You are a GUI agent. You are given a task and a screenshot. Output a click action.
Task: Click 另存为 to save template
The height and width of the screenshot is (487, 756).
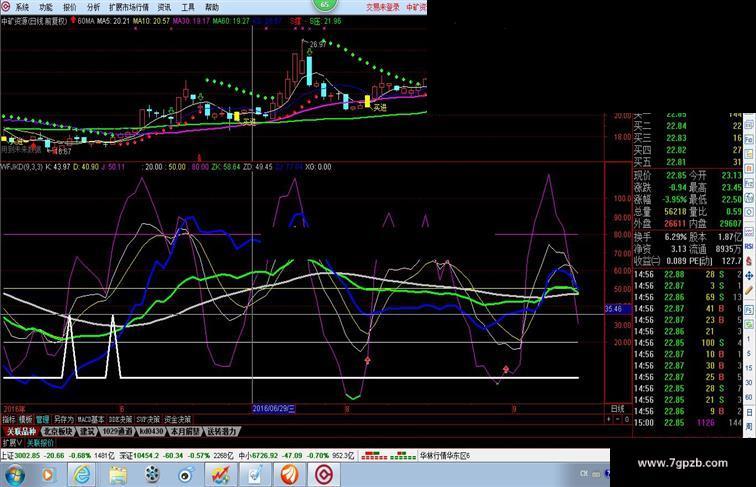coord(63,419)
